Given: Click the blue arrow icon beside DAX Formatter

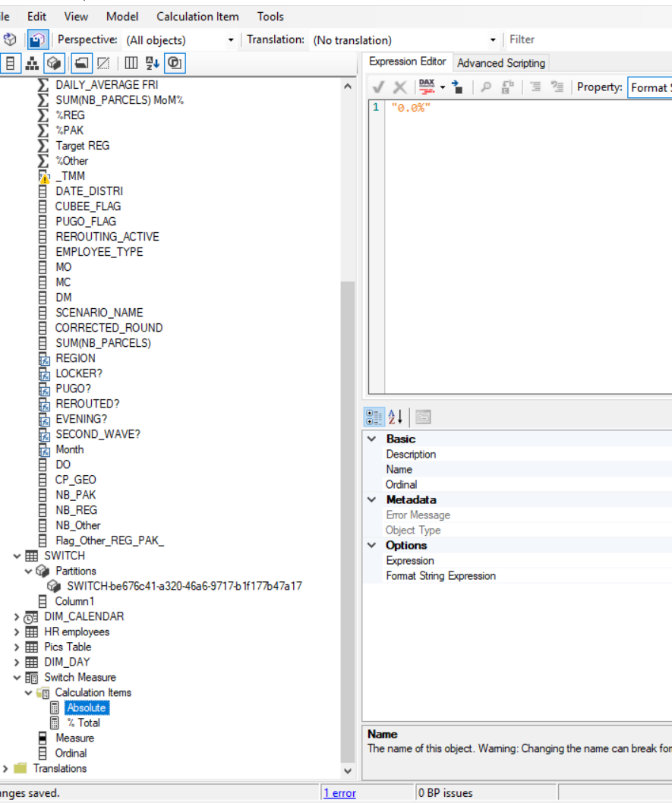Looking at the screenshot, I should coord(457,87).
